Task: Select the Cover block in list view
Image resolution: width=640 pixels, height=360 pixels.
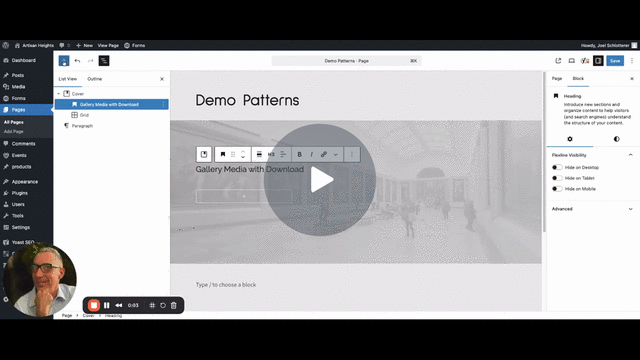Action: pyautogui.click(x=78, y=94)
